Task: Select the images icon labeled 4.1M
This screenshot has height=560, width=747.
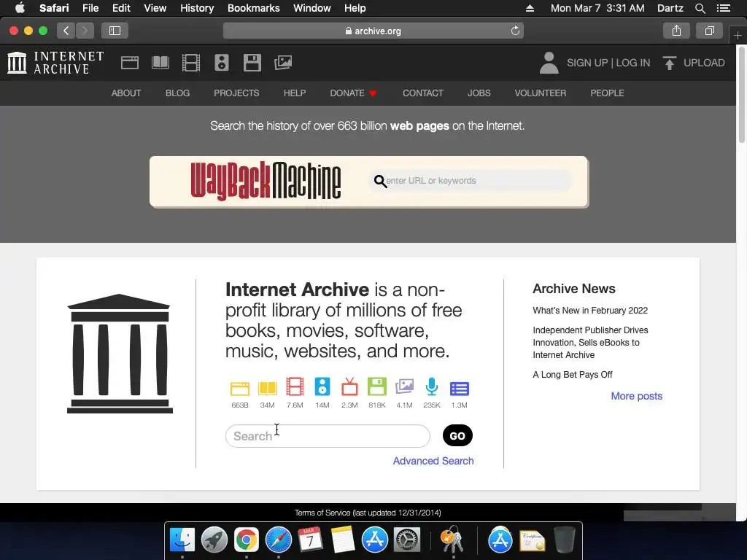Action: coord(404,386)
